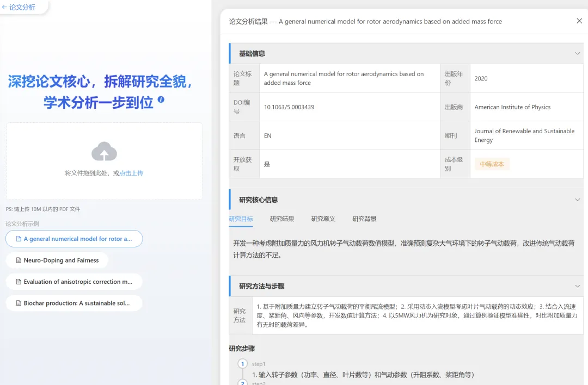Viewport: 588px width, 385px height.
Task: Click the DOI number 10.1063/5.0003439
Action: 289,107
